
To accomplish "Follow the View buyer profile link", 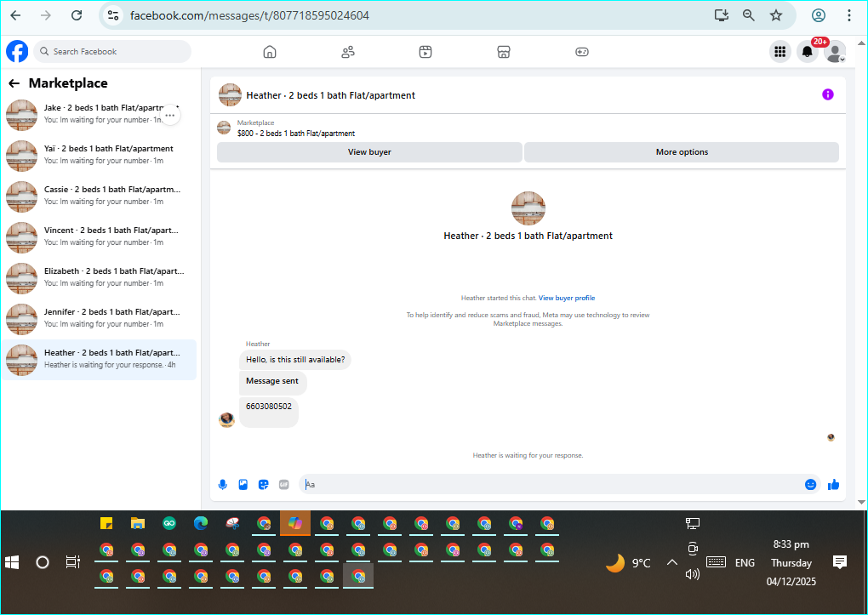I will [566, 298].
